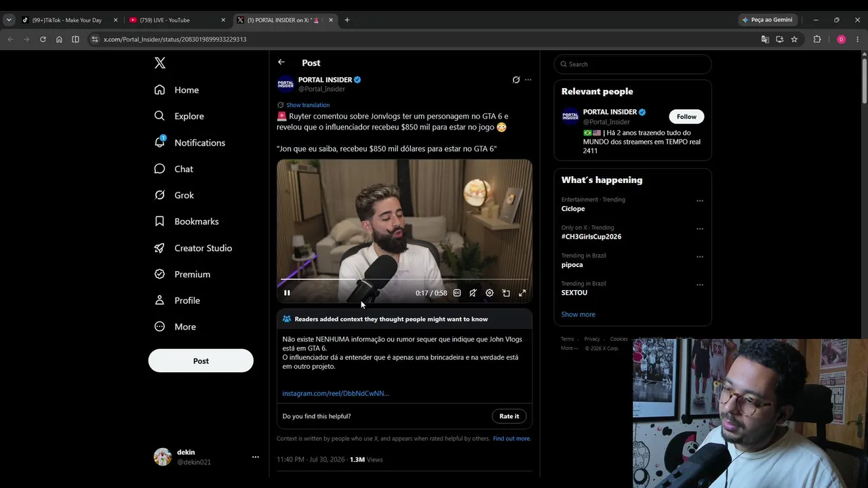Image resolution: width=868 pixels, height=488 pixels.
Task: View site information icon in address bar
Action: pyautogui.click(x=95, y=39)
